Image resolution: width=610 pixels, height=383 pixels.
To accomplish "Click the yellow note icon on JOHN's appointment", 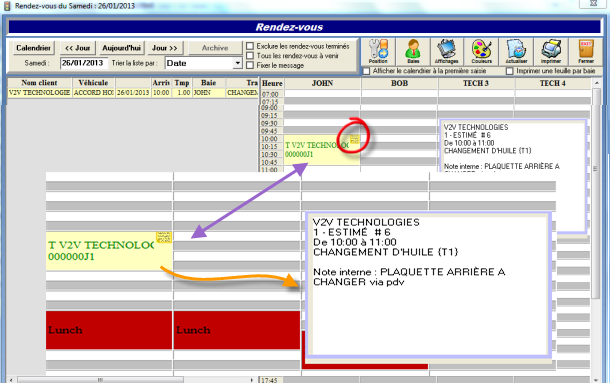I will tap(354, 139).
